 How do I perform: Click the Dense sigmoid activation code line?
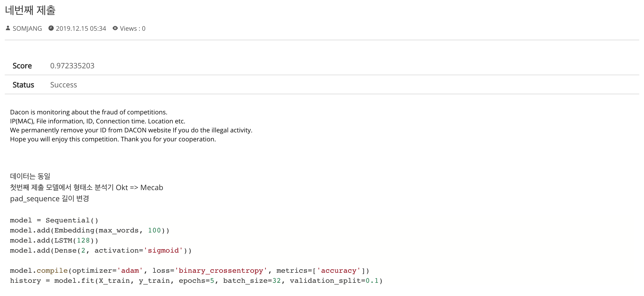click(x=101, y=250)
